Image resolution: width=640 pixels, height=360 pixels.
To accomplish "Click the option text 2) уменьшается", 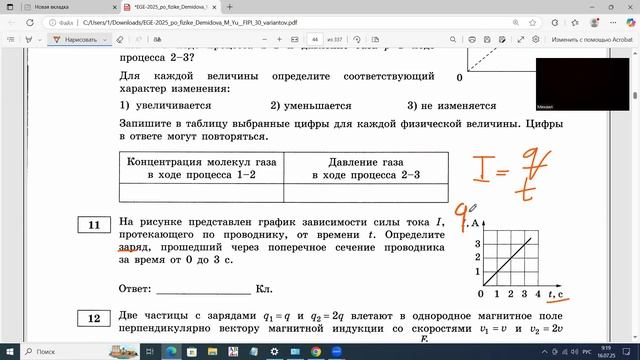I will pos(311,106).
